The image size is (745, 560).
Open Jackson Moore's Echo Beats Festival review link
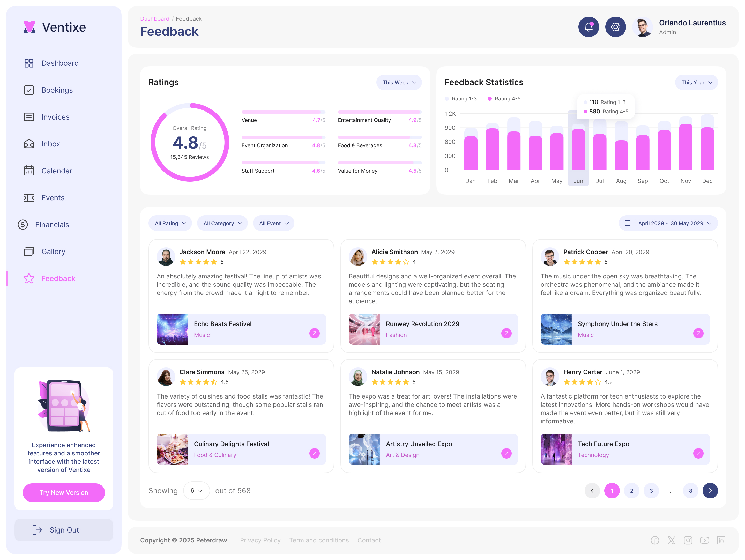point(315,333)
